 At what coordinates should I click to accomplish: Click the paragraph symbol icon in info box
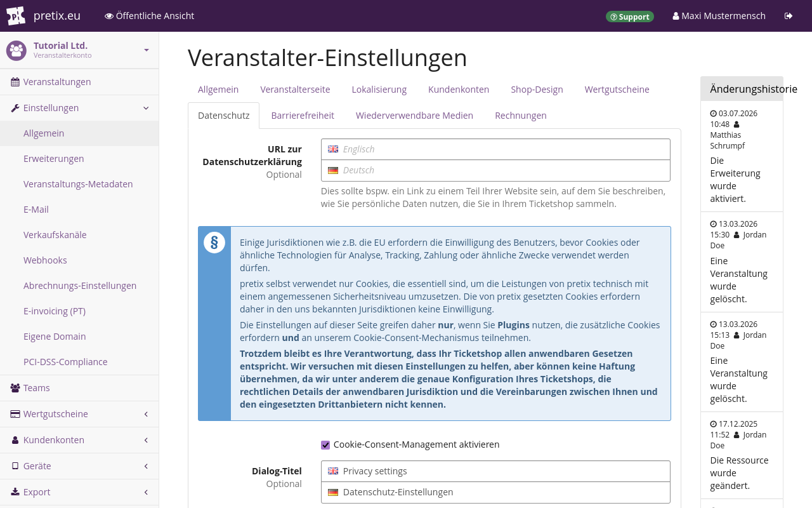pos(214,243)
